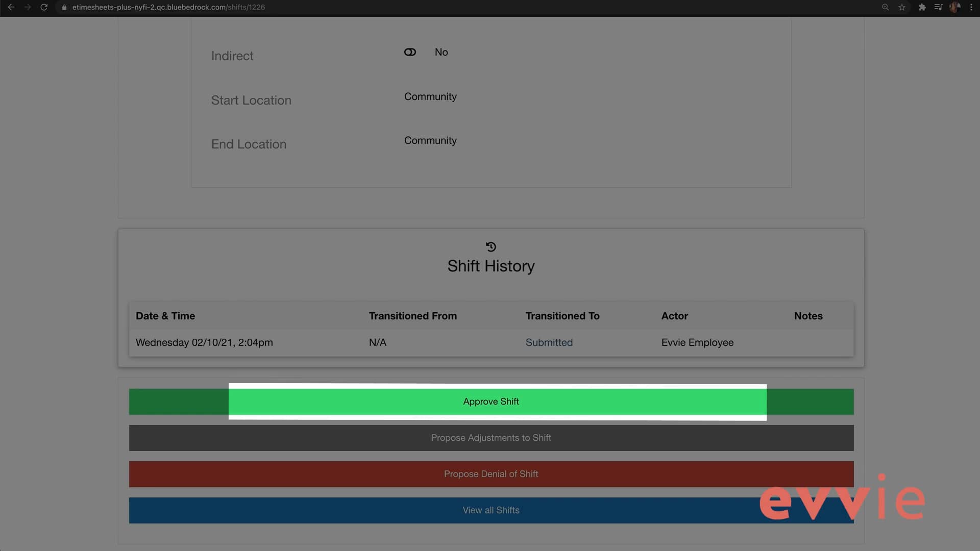The width and height of the screenshot is (980, 551).
Task: Click the Transitioned To column header
Action: (x=562, y=316)
